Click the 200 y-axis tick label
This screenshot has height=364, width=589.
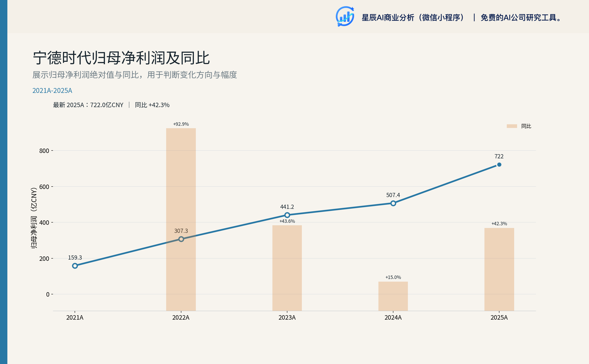[44, 259]
